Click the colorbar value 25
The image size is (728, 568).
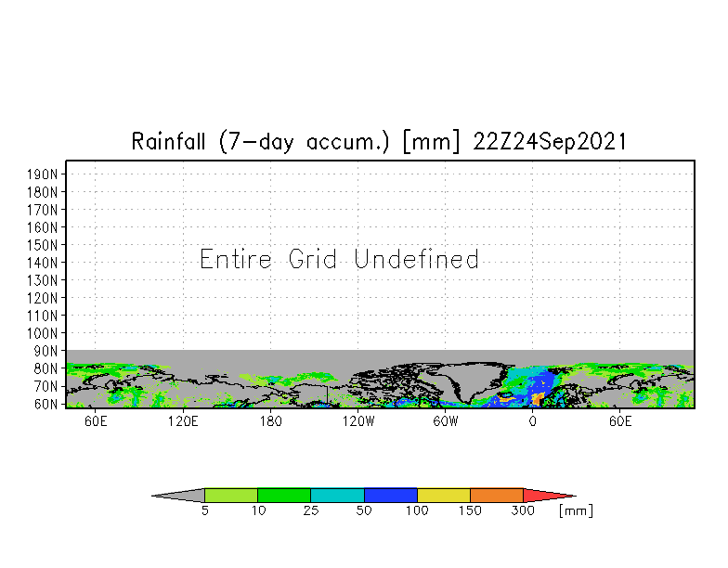tap(311, 510)
